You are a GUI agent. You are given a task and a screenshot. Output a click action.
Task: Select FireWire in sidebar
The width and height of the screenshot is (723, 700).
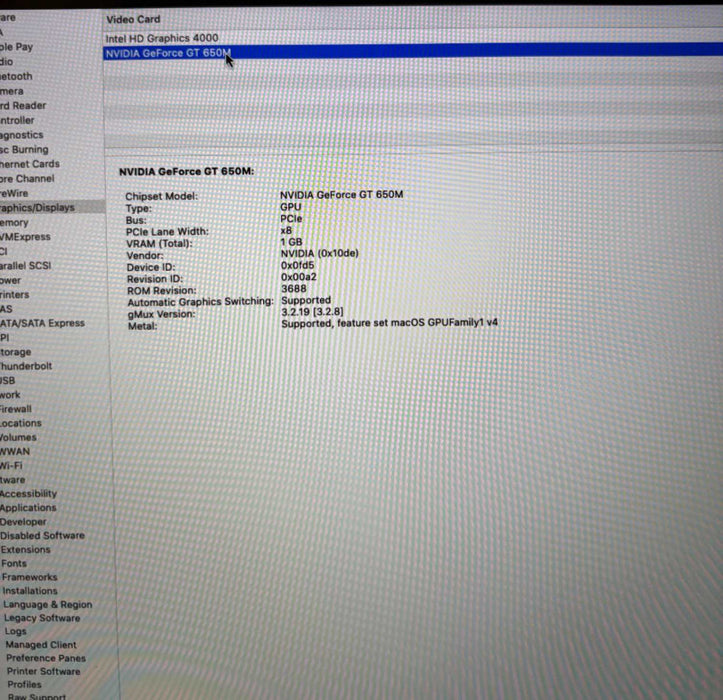(14, 193)
